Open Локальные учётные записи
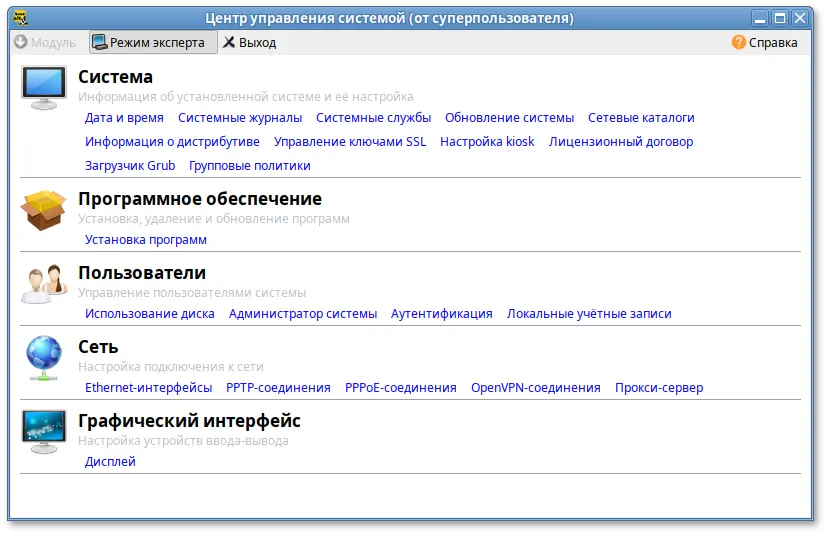The height and width of the screenshot is (535, 827). (x=589, y=313)
